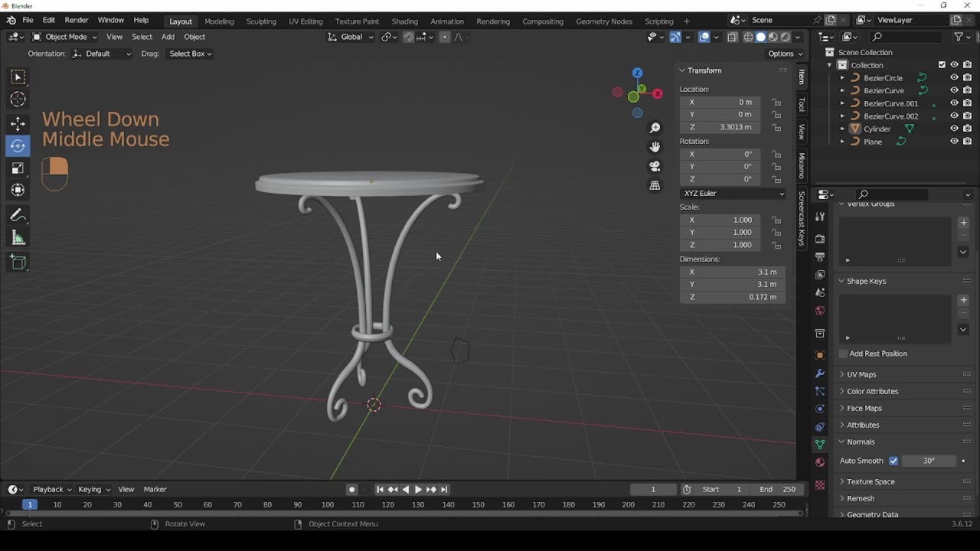Image resolution: width=980 pixels, height=551 pixels.
Task: Expand the Color Attributes panel
Action: click(872, 391)
